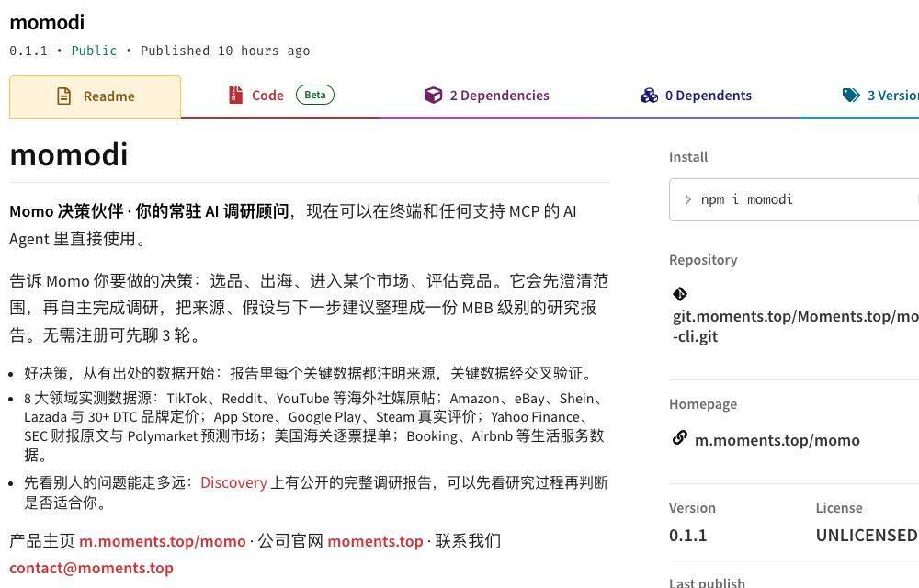Click the UNLICENSED license value
The width and height of the screenshot is (919, 588).
point(867,536)
